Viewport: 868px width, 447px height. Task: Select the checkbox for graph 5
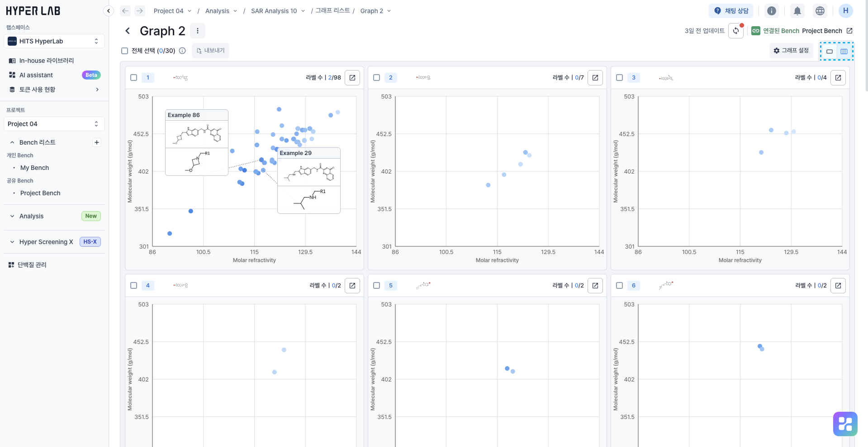tap(376, 286)
